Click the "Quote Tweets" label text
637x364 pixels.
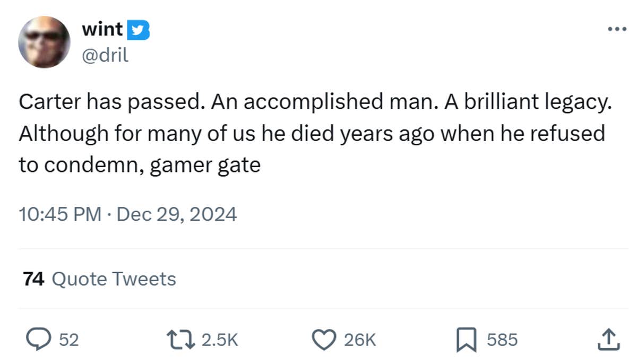pos(114,279)
